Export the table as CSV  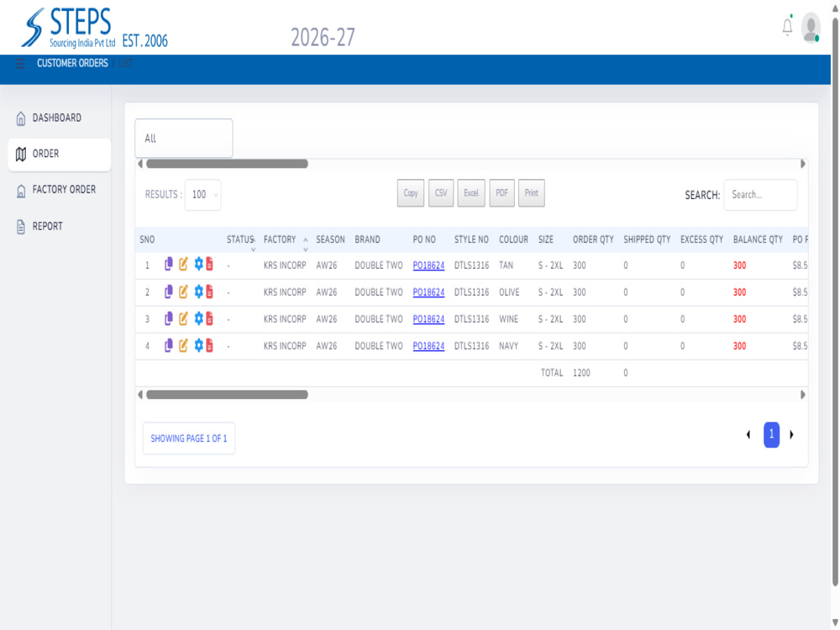pyautogui.click(x=441, y=193)
